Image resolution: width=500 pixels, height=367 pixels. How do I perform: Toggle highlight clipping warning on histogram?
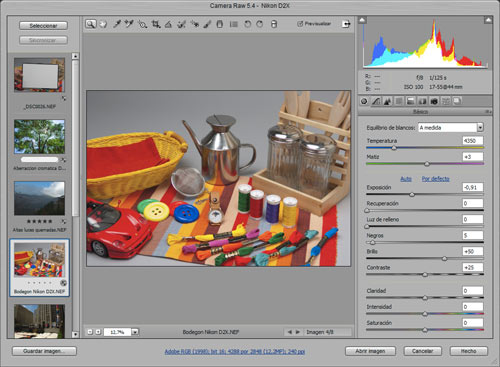coord(488,20)
